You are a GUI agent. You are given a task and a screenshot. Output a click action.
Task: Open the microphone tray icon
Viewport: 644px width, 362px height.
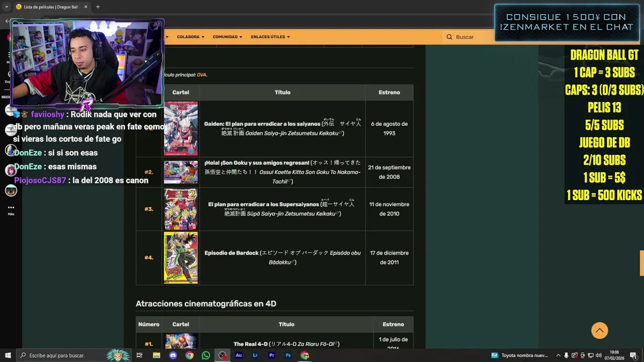[x=567, y=355]
